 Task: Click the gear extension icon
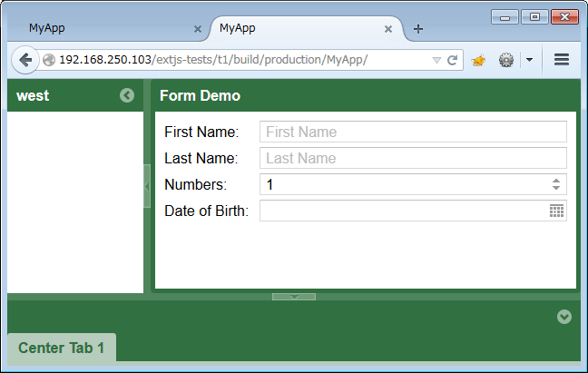[505, 60]
